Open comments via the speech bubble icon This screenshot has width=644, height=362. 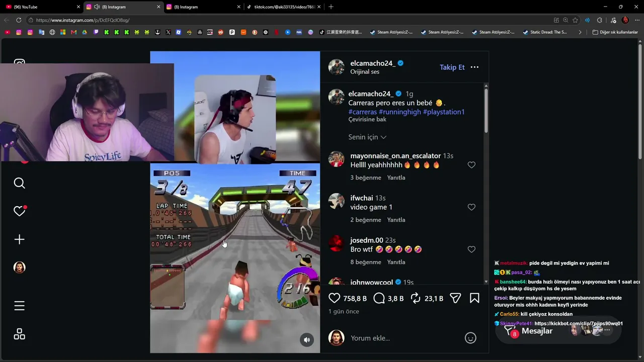click(x=379, y=298)
